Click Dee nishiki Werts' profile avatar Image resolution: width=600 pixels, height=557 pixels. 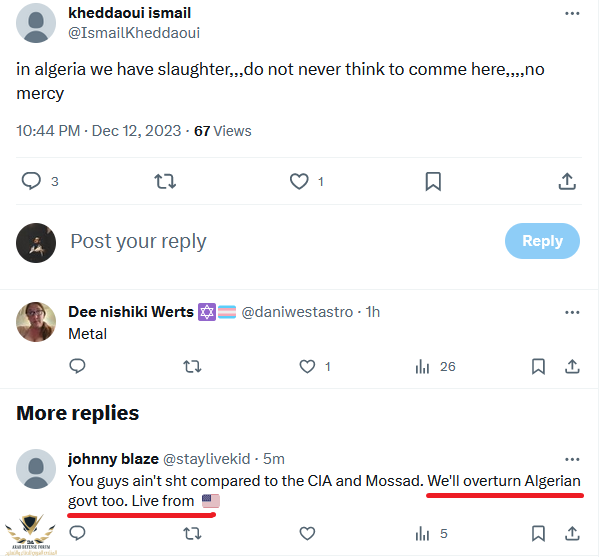pyautogui.click(x=36, y=321)
